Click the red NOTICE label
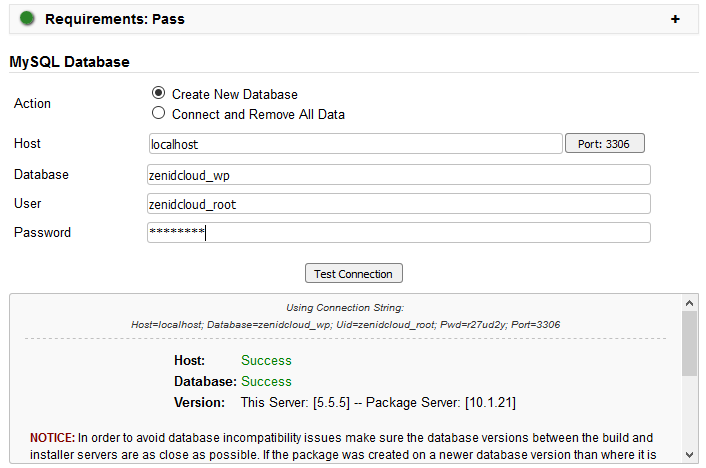The image size is (706, 468). pyautogui.click(x=53, y=438)
